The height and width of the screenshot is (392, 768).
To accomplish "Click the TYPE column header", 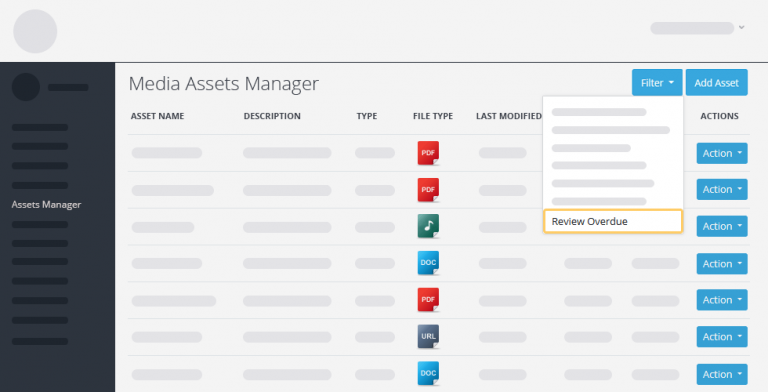I will coord(367,116).
